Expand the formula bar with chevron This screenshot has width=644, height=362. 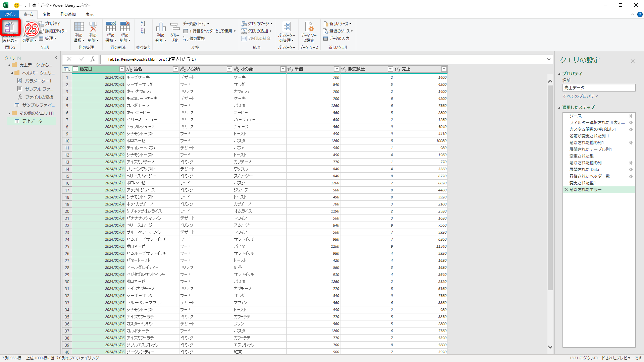pyautogui.click(x=549, y=59)
